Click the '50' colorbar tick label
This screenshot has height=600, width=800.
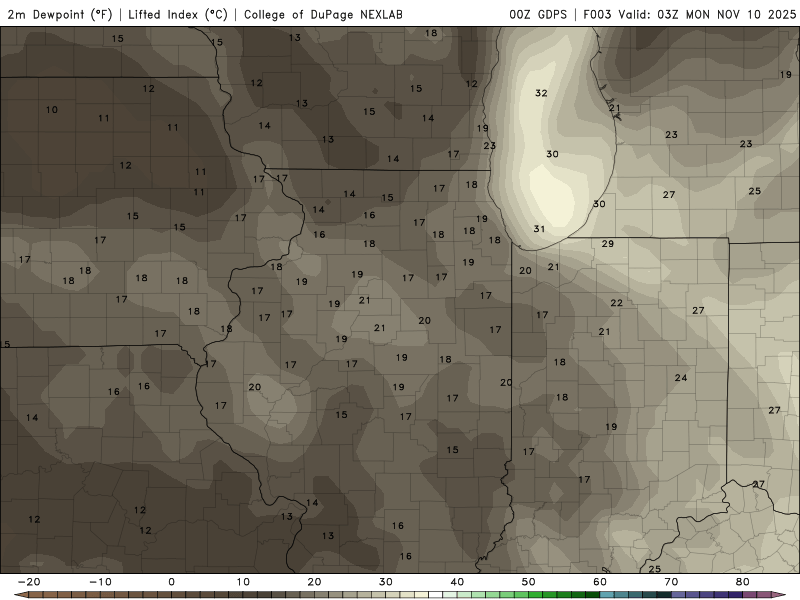[x=529, y=582]
